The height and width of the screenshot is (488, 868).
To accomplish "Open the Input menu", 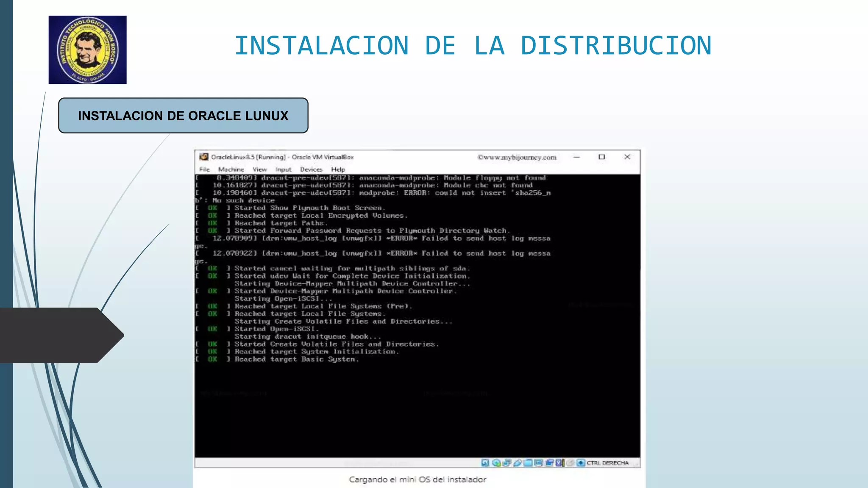I will click(283, 169).
